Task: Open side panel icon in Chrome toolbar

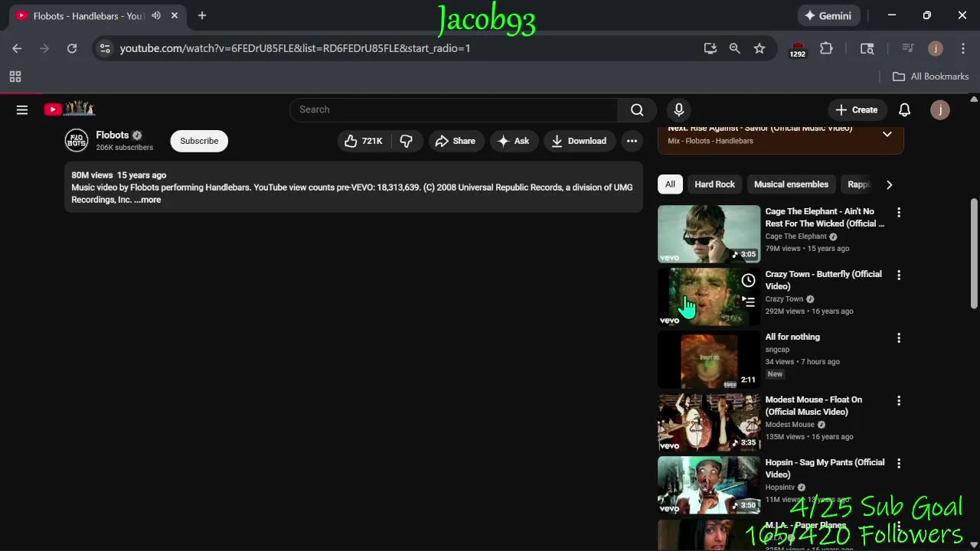Action: (867, 48)
